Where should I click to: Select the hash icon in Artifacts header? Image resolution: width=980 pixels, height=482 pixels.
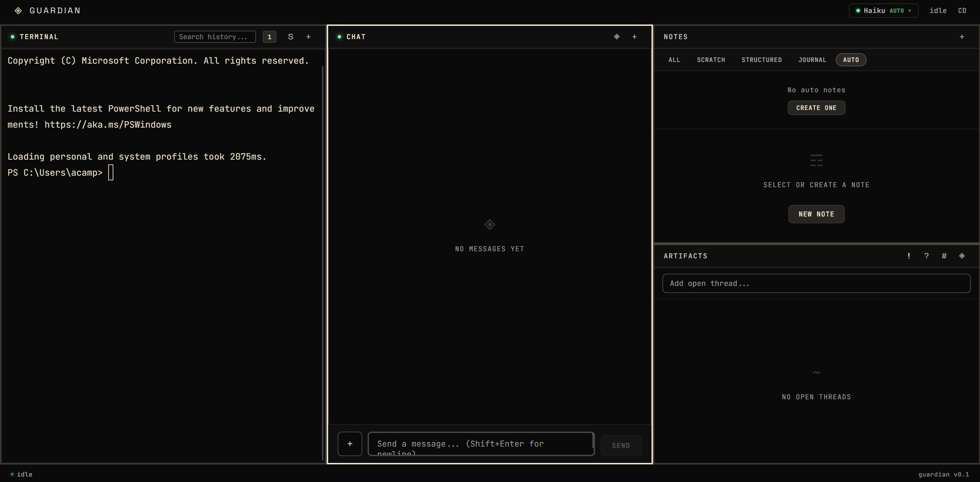click(x=944, y=256)
